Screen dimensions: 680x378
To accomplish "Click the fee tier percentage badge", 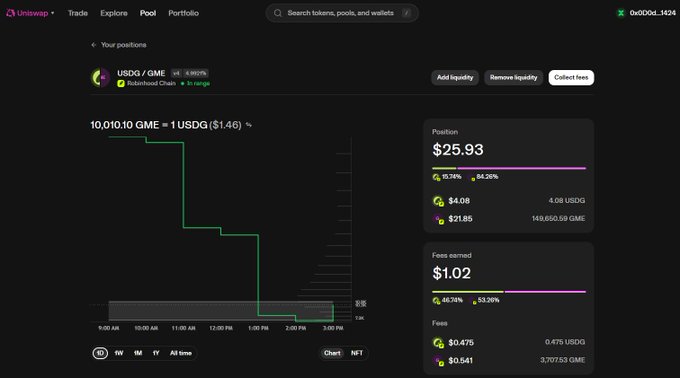I will 196,73.
